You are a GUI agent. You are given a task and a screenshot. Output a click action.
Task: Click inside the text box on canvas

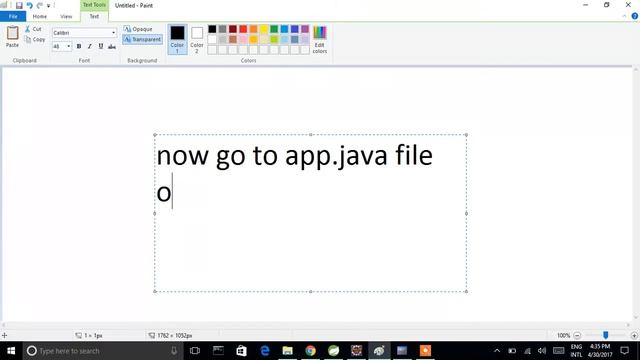click(310, 213)
